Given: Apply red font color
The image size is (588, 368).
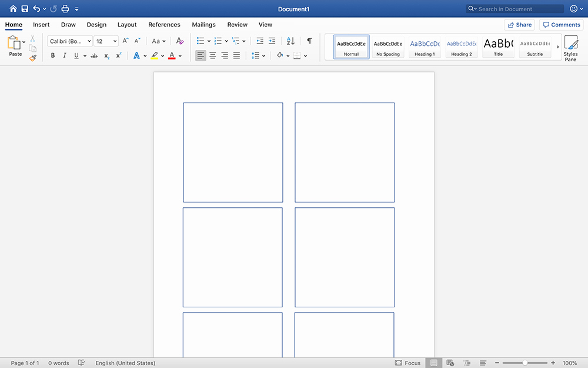Looking at the screenshot, I should coord(172,55).
